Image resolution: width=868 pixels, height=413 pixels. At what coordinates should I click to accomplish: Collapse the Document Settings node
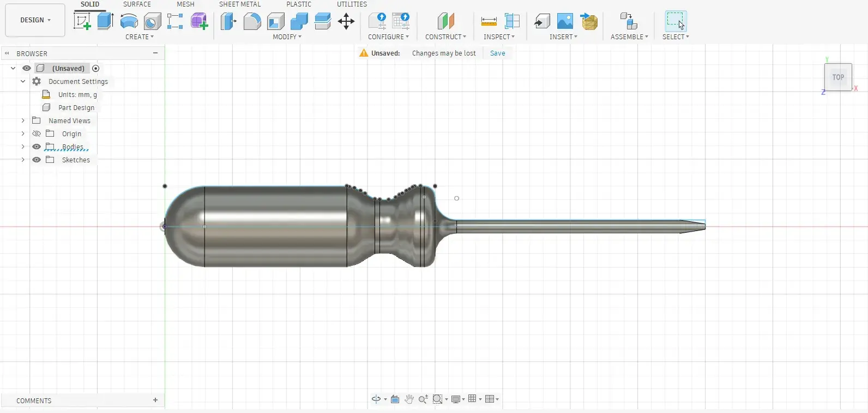pyautogui.click(x=23, y=81)
